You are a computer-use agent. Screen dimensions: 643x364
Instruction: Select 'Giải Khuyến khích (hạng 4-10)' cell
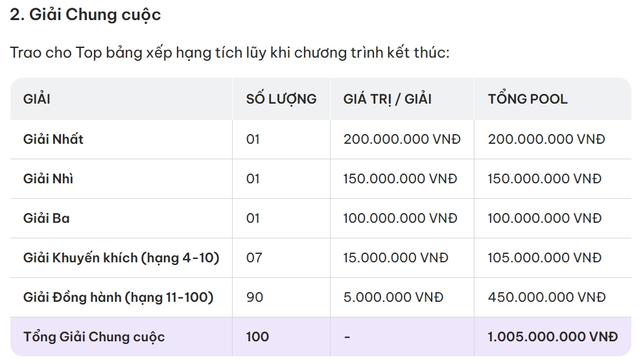[121, 258]
